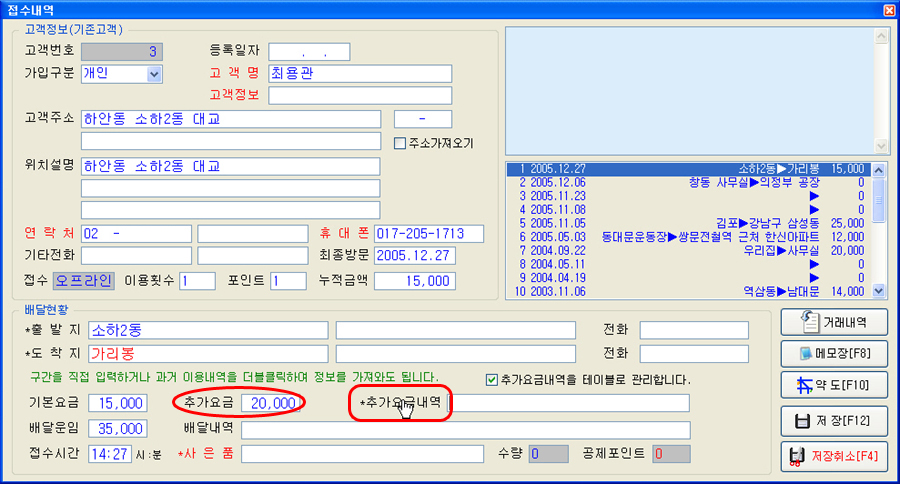The width and height of the screenshot is (900, 484).
Task: Click the floppy disk icon on 저장 button
Action: coord(802,421)
